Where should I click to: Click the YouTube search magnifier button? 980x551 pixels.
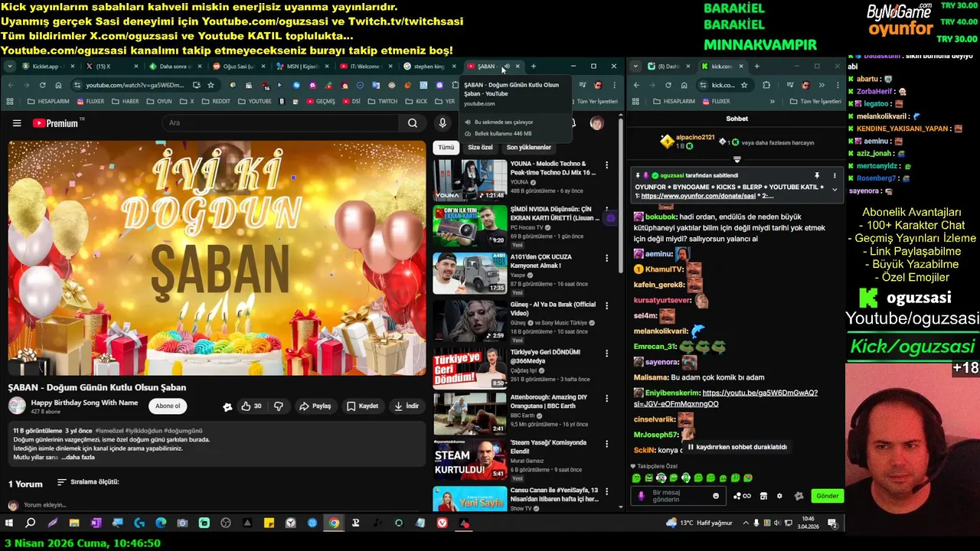pos(412,123)
